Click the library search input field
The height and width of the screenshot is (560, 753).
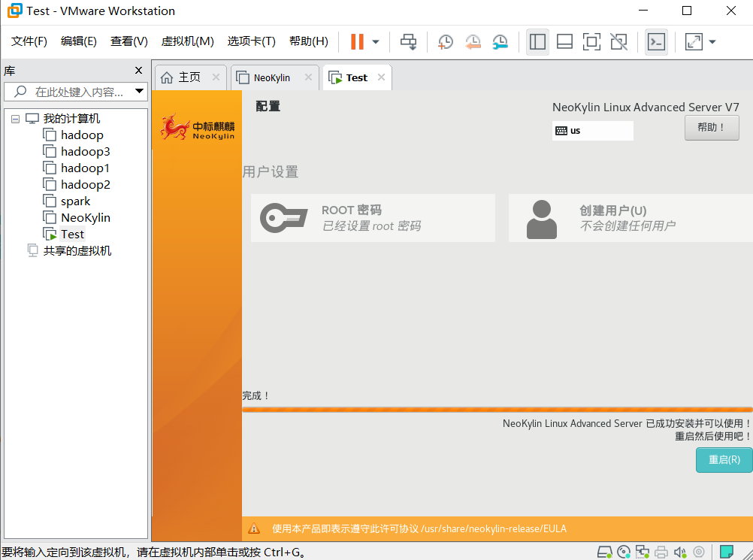(75, 91)
